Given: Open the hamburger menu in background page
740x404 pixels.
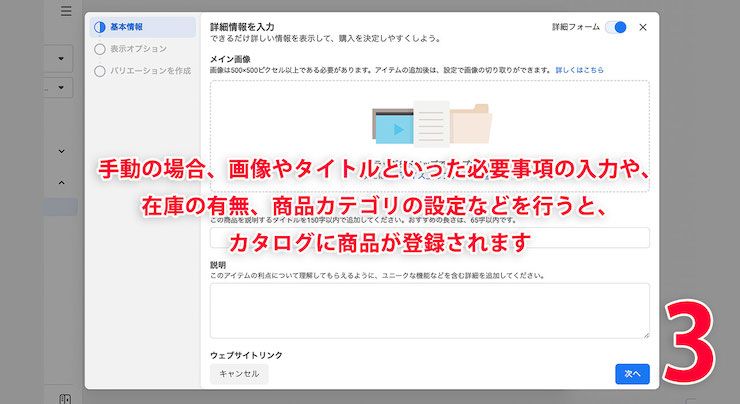Looking at the screenshot, I should 66,11.
